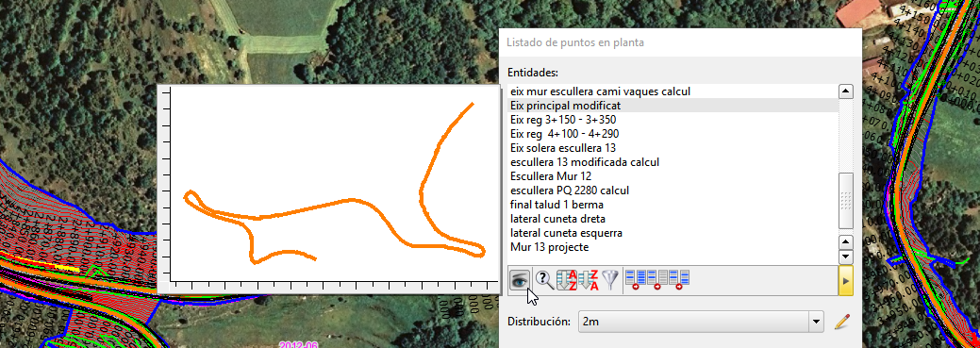This screenshot has height=348, width=980.
Task: Expand the yellow toolbar overflow arrow
Action: 845,280
